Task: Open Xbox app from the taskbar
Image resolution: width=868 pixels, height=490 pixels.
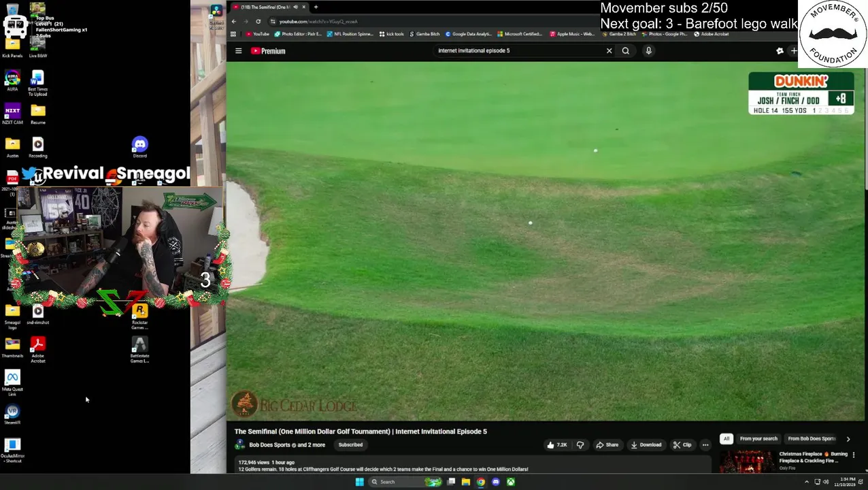Action: (510, 482)
